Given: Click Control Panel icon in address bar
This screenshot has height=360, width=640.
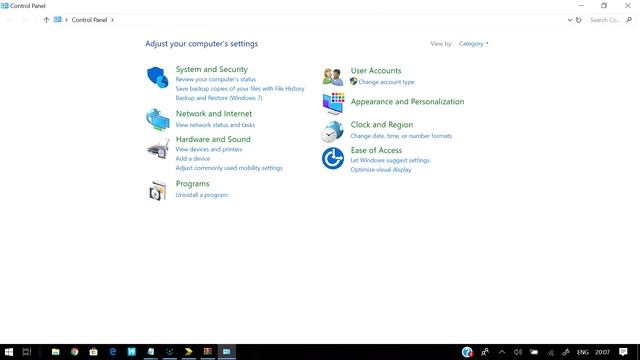Looking at the screenshot, I should (x=58, y=19).
